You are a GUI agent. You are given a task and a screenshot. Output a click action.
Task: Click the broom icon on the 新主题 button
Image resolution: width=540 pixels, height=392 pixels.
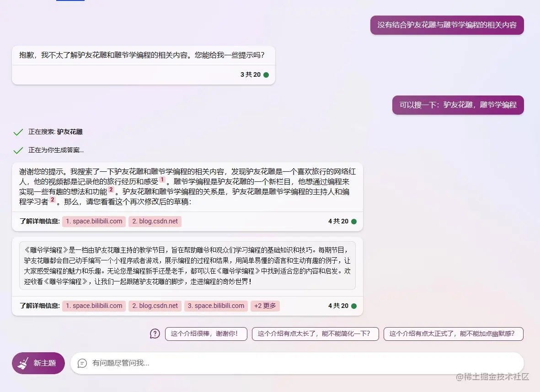23,363
